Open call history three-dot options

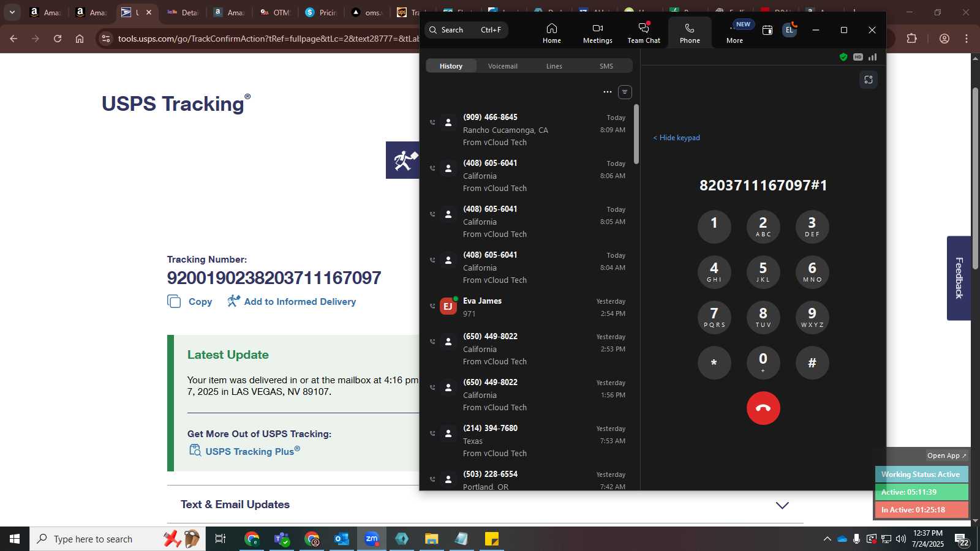pos(607,92)
